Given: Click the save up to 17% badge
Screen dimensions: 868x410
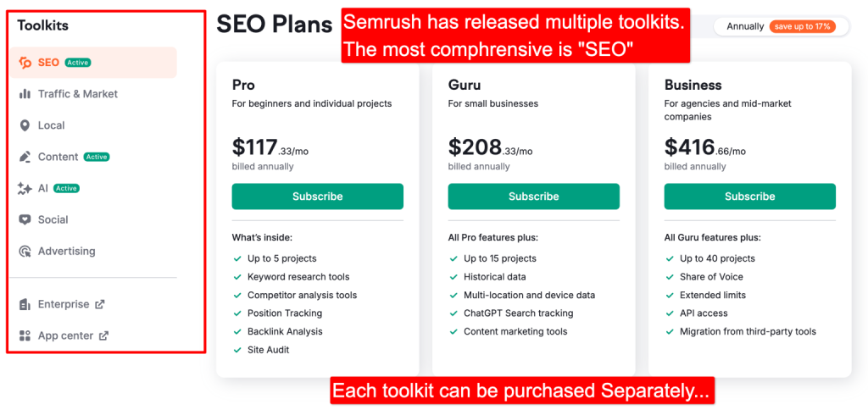Looking at the screenshot, I should tap(802, 26).
